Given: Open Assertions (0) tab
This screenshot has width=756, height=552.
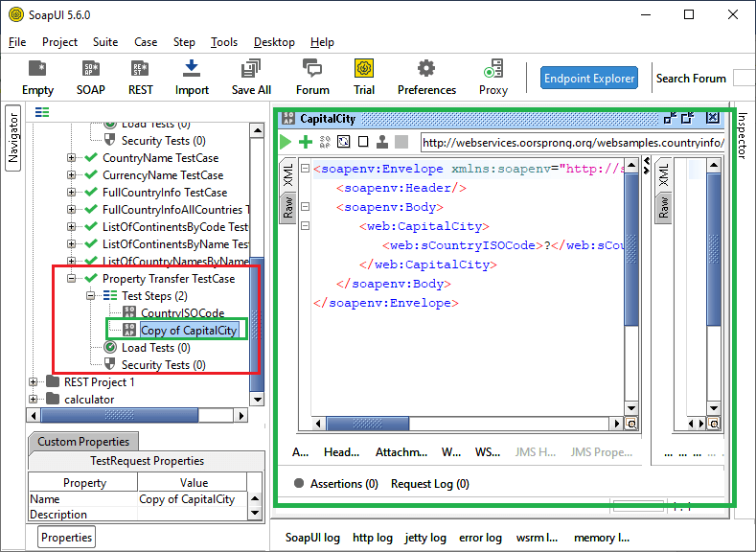Looking at the screenshot, I should pos(336,484).
